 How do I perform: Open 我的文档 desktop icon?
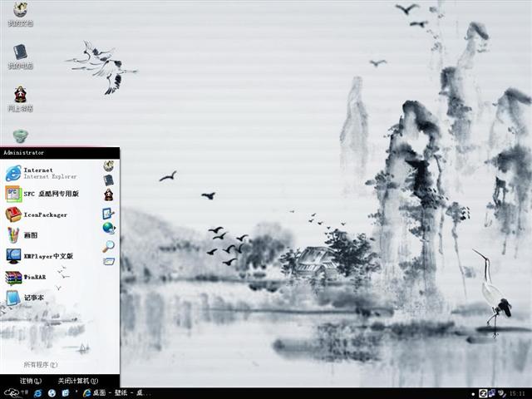20,14
